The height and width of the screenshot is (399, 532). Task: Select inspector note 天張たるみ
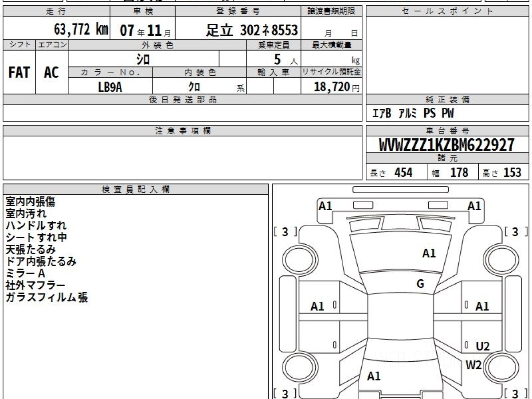[31, 250]
